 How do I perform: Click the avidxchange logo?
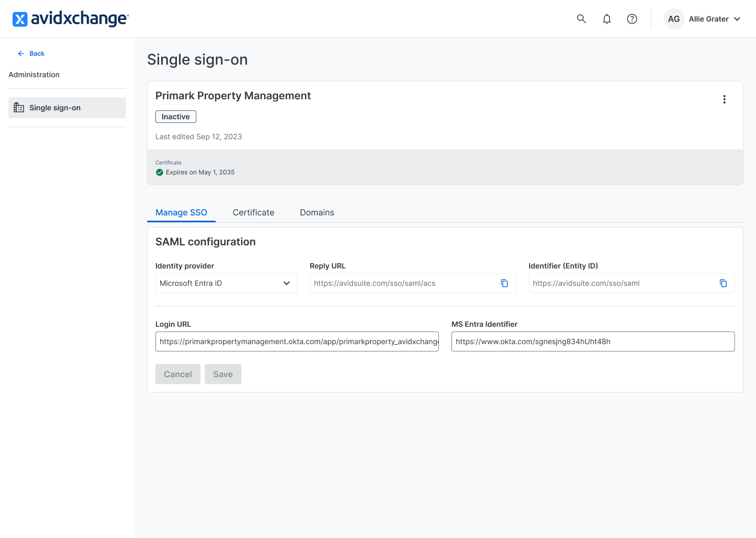(x=71, y=19)
